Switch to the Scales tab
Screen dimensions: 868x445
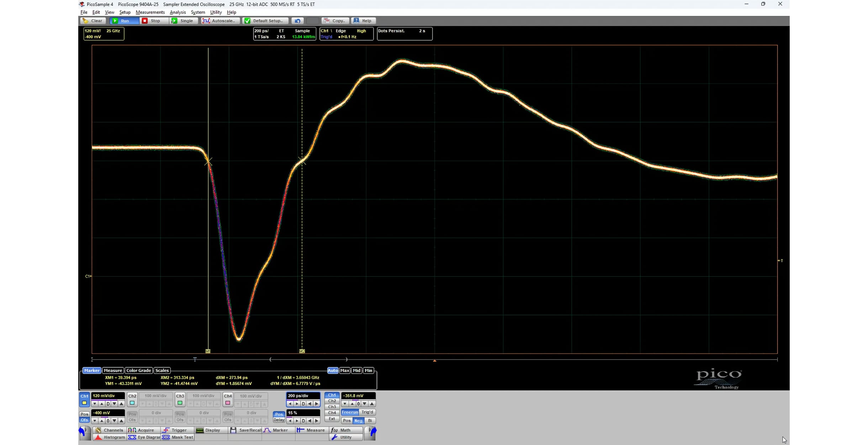point(162,371)
